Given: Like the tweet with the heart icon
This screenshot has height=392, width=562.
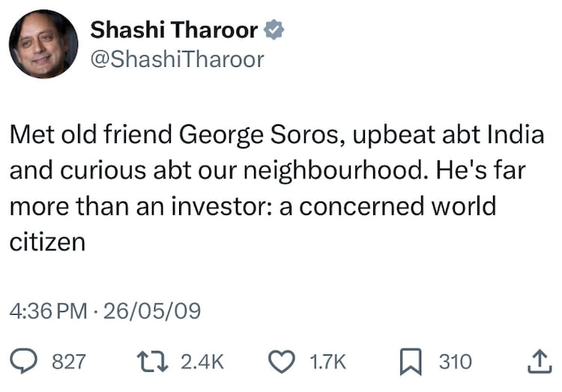Looking at the screenshot, I should pos(282,362).
